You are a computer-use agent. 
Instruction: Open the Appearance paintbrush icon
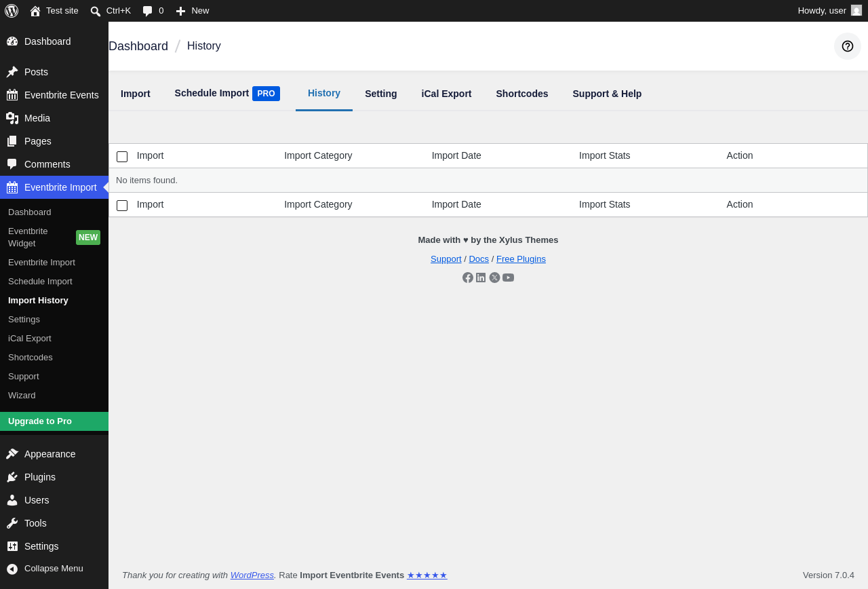pyautogui.click(x=12, y=454)
